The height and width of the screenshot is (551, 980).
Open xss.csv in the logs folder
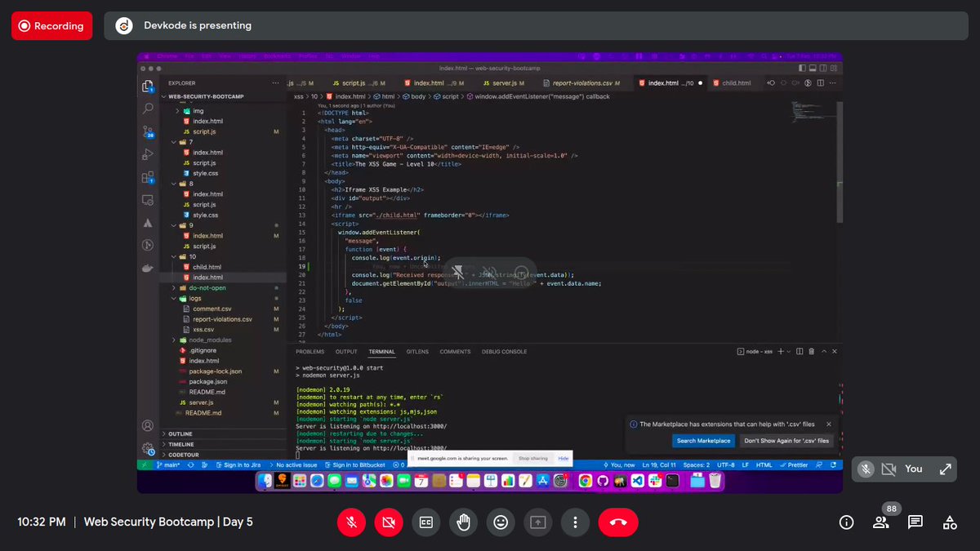click(203, 330)
